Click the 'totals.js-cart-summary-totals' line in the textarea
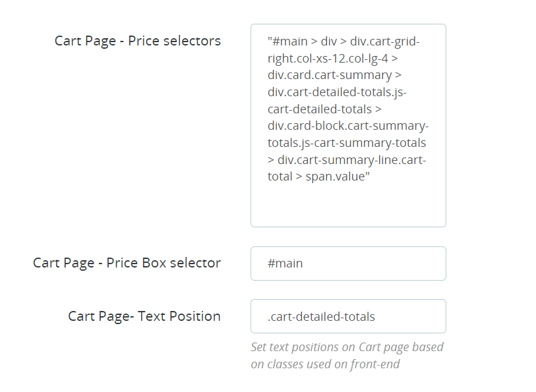 [x=347, y=142]
